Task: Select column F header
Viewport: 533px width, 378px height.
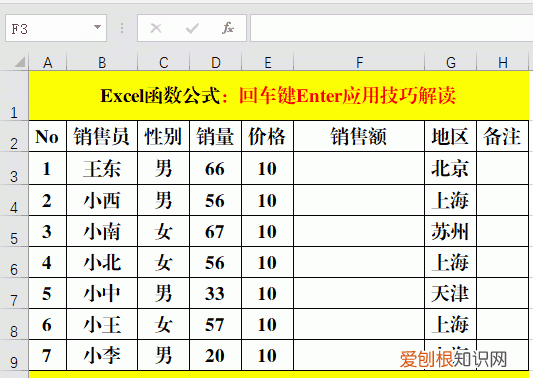Action: (x=359, y=62)
